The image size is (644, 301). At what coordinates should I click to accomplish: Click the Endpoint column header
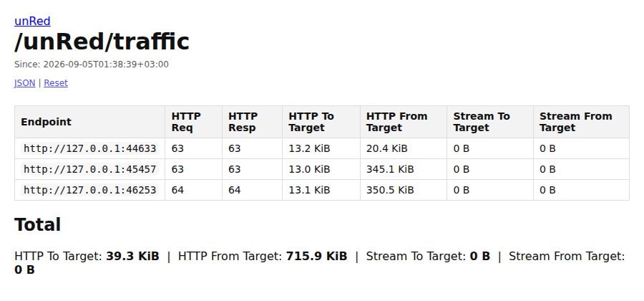[x=89, y=122]
